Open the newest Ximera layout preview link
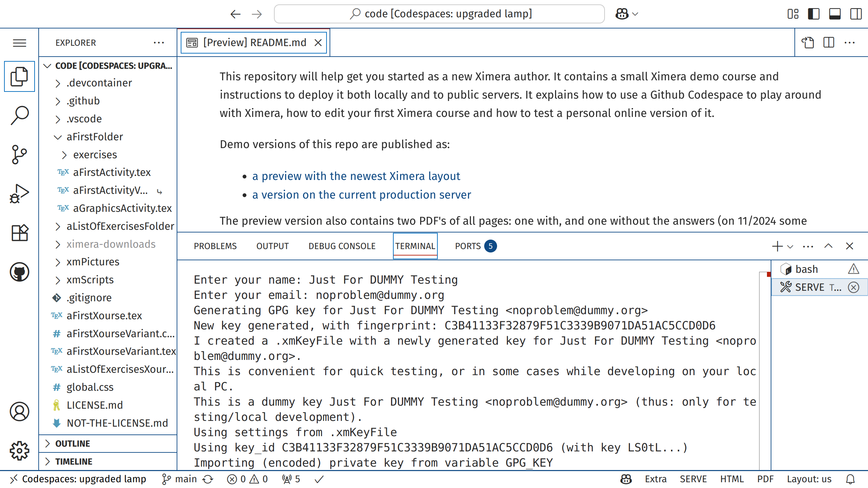Screen dimensions: 868x488 [356, 176]
